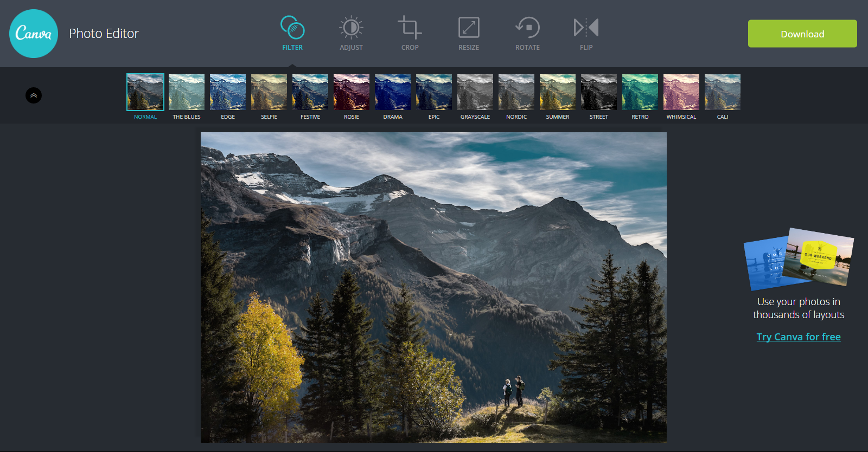Apply the Edge filter thumbnail

pos(228,92)
